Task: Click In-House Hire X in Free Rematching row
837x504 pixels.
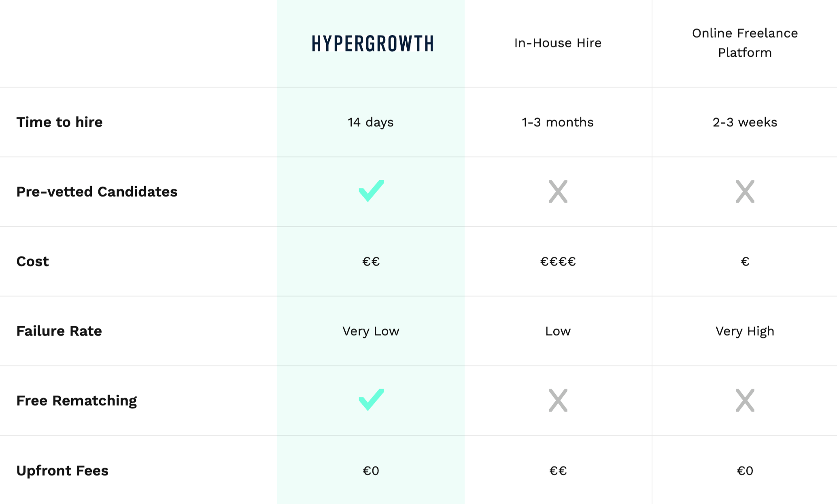Action: (x=558, y=400)
